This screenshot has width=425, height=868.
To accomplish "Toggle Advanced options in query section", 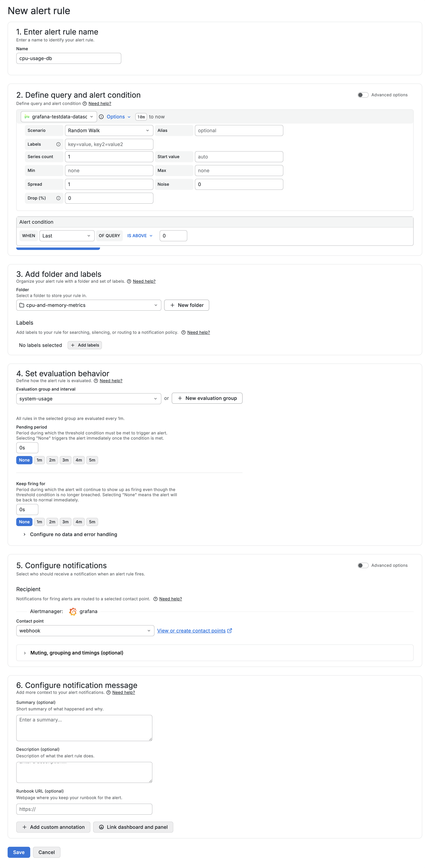I will coord(363,95).
